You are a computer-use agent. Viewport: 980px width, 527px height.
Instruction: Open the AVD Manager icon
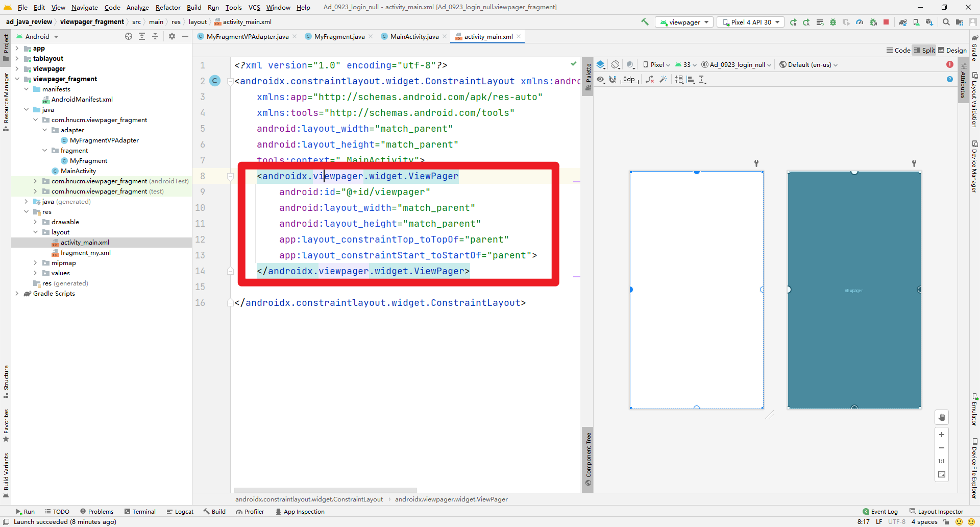[916, 22]
